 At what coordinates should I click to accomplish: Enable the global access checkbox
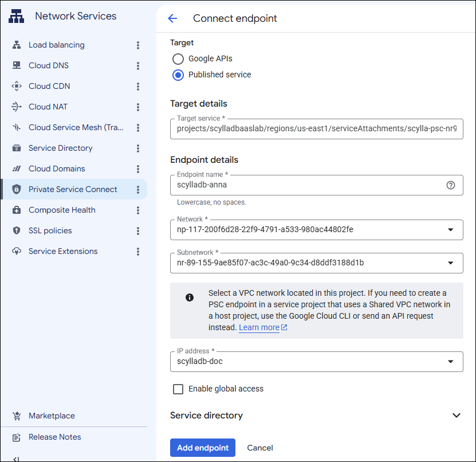(x=178, y=389)
